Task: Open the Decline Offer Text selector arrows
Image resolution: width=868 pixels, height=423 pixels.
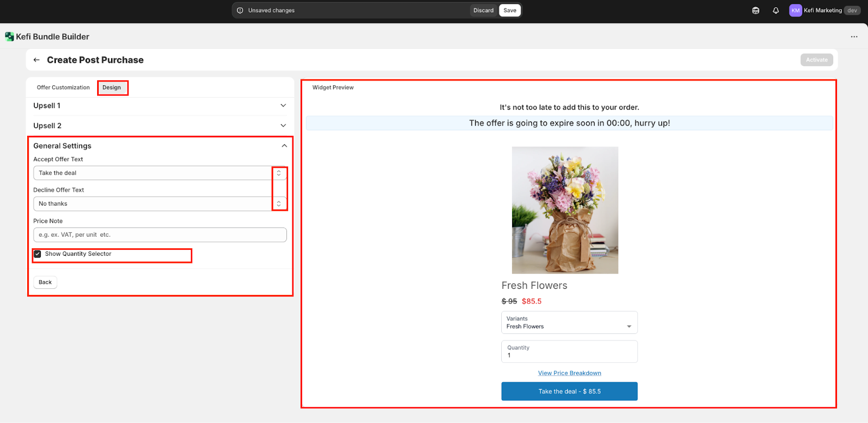Action: (x=279, y=204)
